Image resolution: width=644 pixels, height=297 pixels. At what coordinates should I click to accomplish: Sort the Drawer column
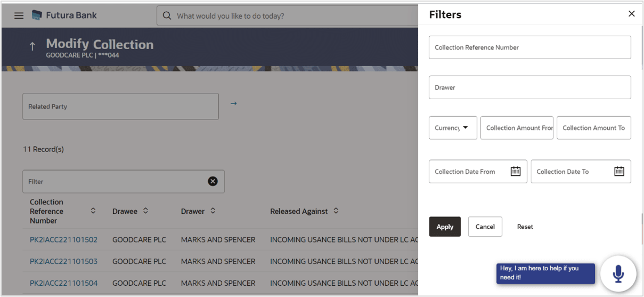coord(213,211)
